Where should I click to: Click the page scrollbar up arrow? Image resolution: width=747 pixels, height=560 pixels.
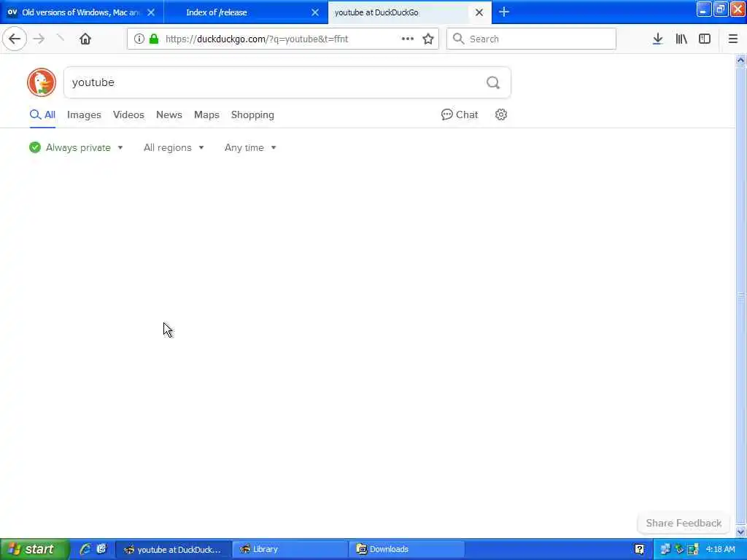pyautogui.click(x=740, y=60)
